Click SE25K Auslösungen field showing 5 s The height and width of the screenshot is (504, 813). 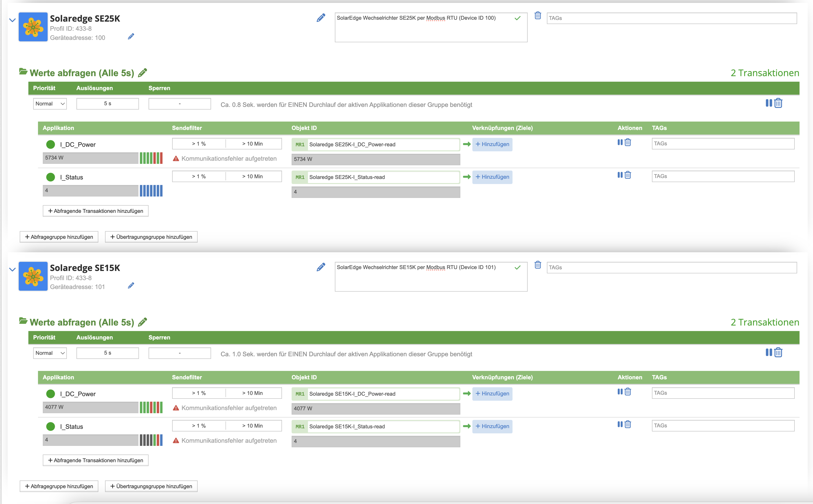click(x=108, y=104)
